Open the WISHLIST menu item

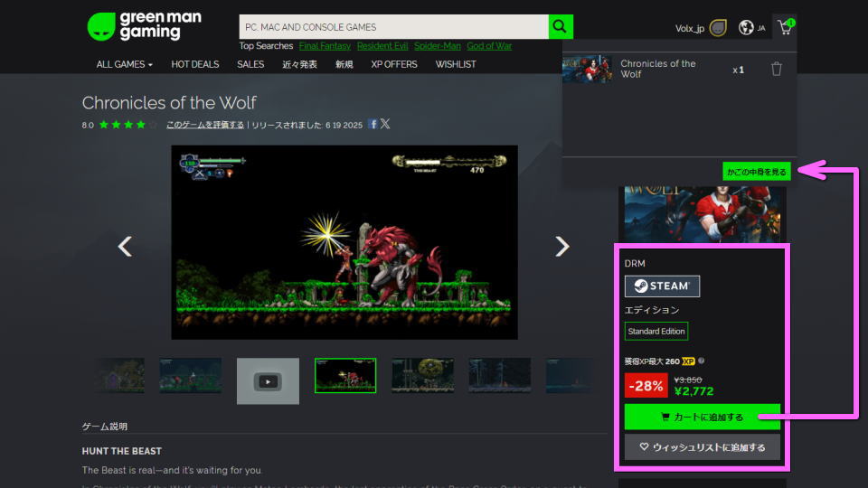(x=456, y=64)
